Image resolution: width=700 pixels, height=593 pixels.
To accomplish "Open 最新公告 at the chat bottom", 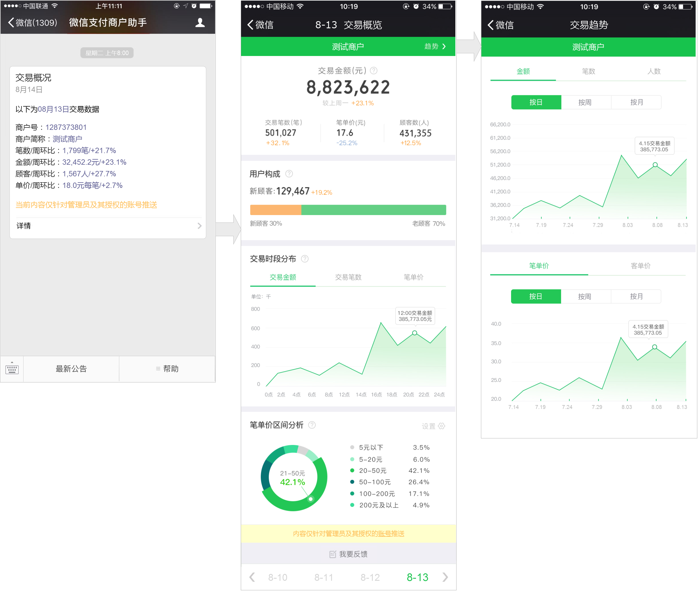I will [x=71, y=369].
